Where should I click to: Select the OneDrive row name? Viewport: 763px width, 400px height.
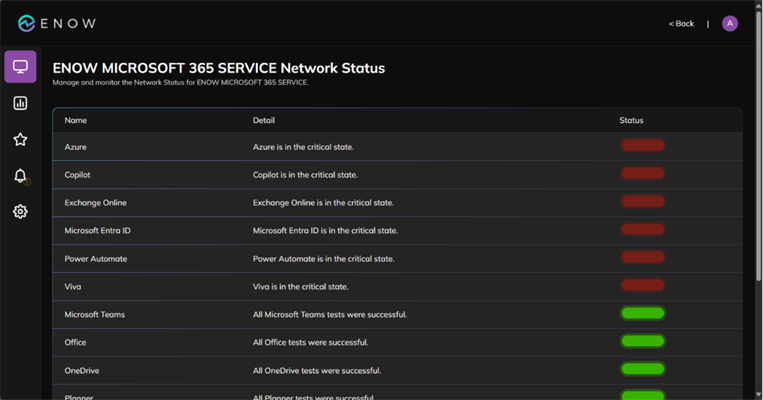pyautogui.click(x=82, y=370)
